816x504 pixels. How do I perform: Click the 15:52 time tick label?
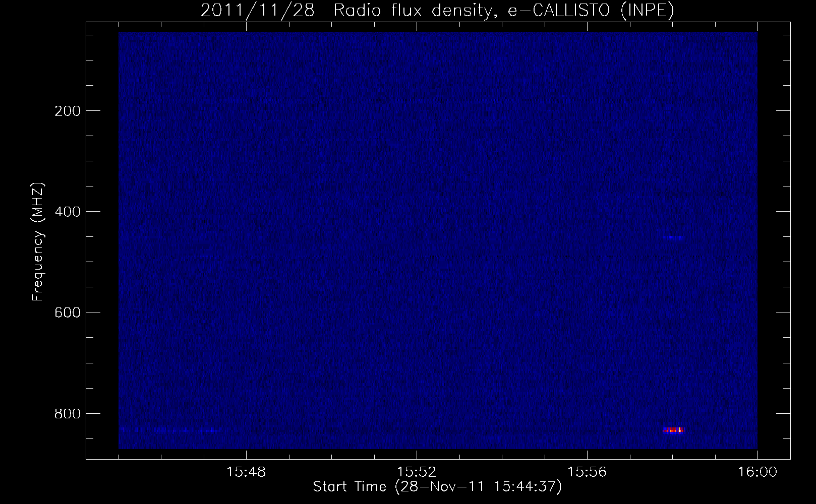(x=417, y=472)
